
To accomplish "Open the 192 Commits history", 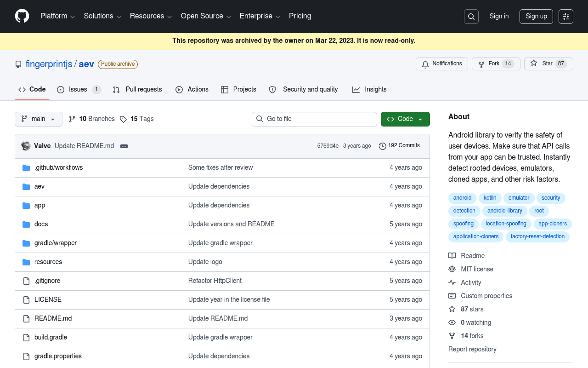I will coord(399,146).
